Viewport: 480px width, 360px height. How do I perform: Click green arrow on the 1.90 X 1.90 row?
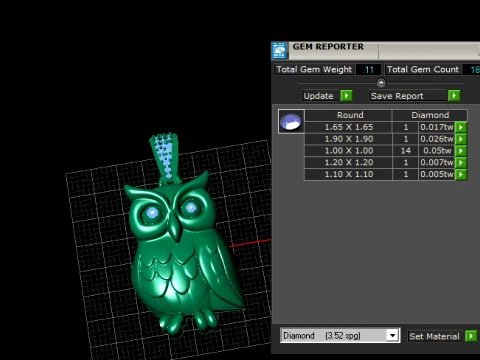click(x=461, y=139)
